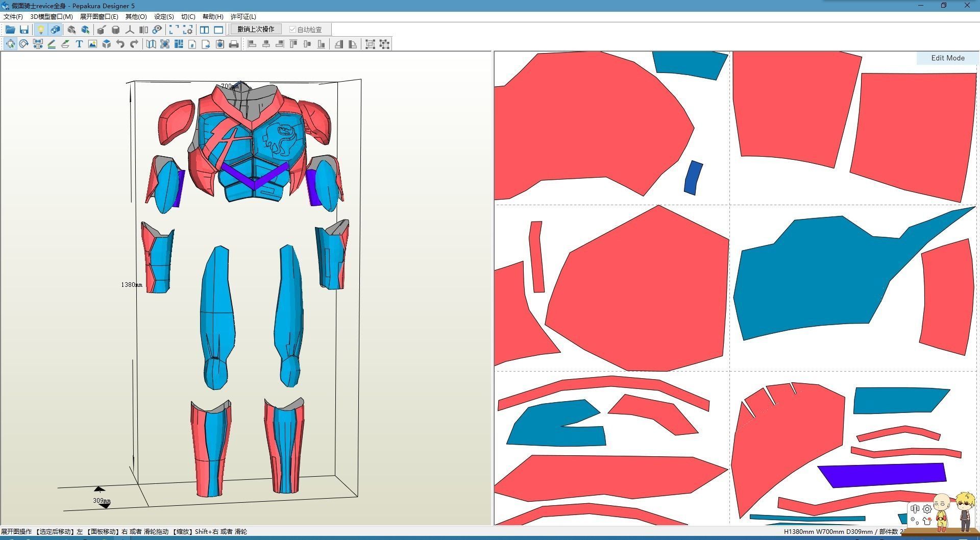The height and width of the screenshot is (540, 980).
Task: Save the project with the floppy disk icon
Action: pos(24,30)
